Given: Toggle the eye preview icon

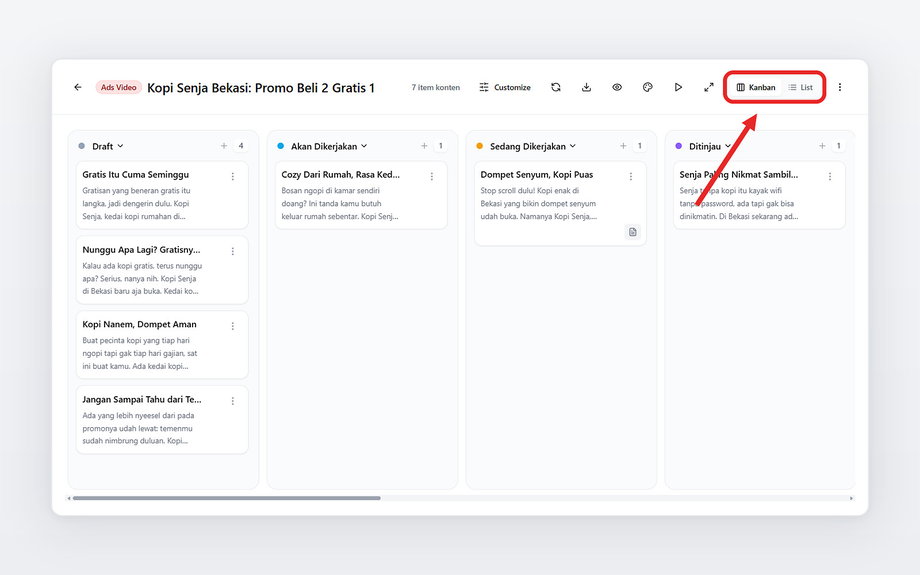Looking at the screenshot, I should point(617,87).
